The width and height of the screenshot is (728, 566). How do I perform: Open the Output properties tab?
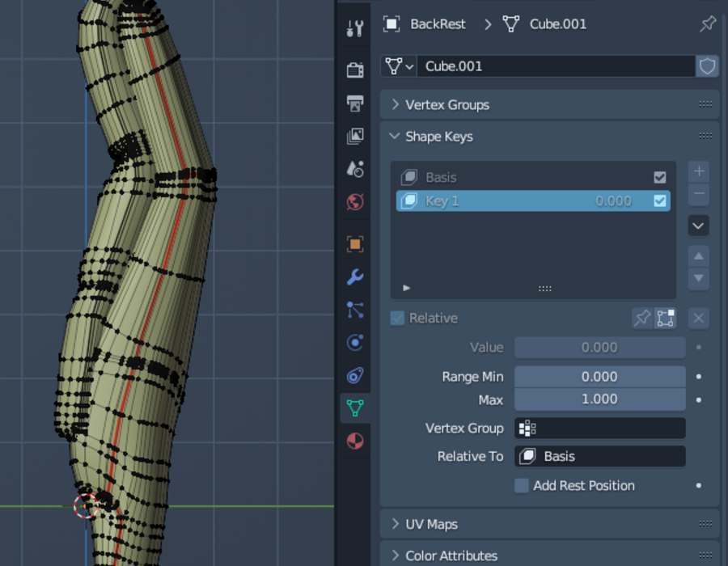pos(355,103)
